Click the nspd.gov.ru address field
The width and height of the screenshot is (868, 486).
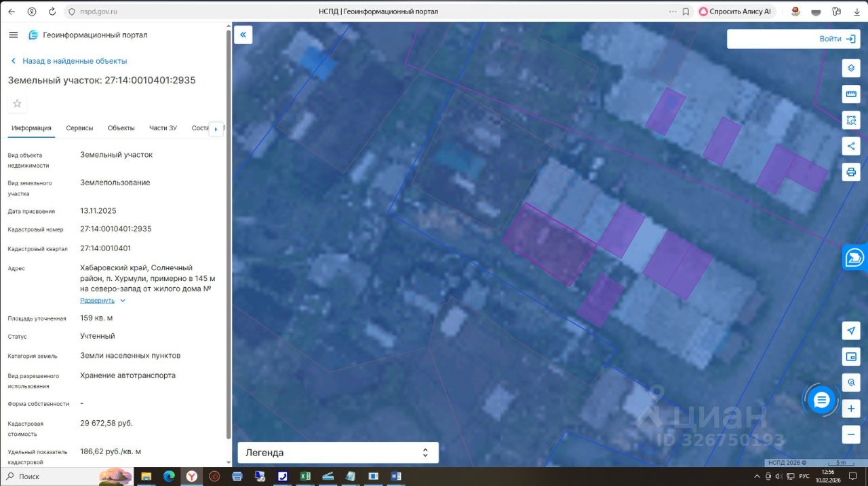[x=99, y=12]
